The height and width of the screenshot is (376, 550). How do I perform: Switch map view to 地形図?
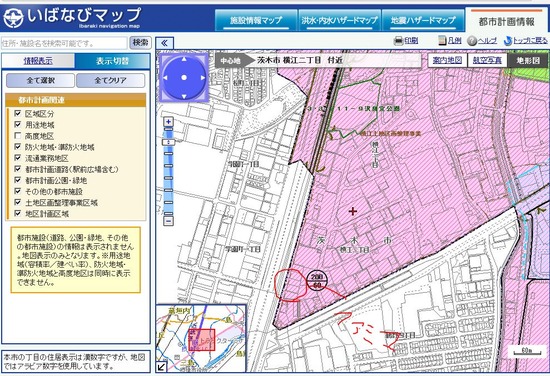click(x=528, y=61)
